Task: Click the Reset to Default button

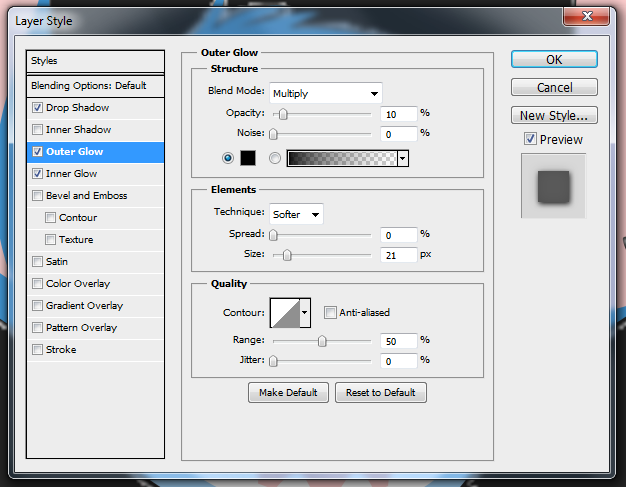Action: tap(380, 392)
